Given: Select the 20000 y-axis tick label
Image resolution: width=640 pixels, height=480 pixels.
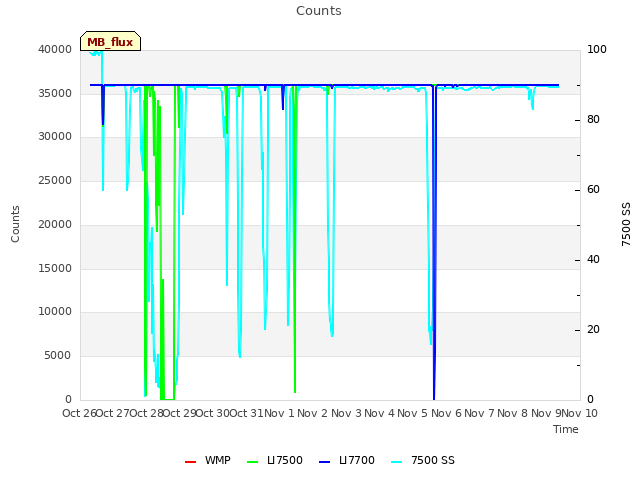Looking at the screenshot, I should 55,224.
